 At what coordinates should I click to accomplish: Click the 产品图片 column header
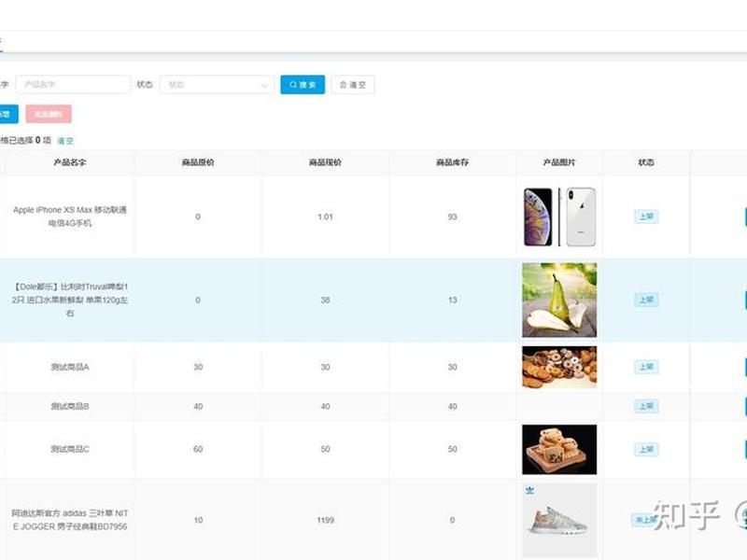[559, 162]
